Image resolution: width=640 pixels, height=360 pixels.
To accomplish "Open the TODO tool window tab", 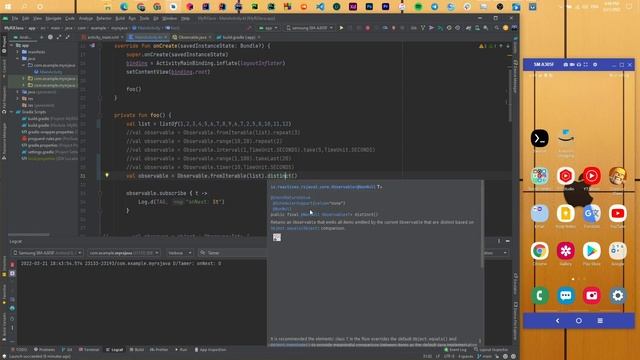I will click(19, 350).
